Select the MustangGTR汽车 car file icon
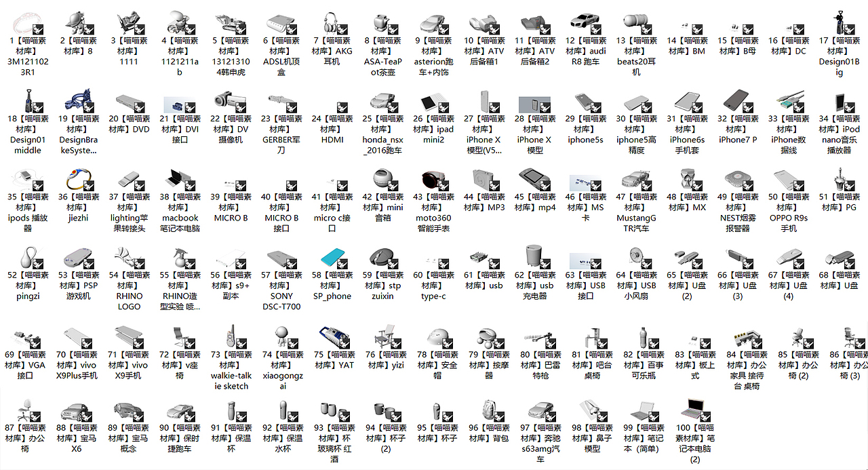This screenshot has height=470, width=868. click(636, 180)
